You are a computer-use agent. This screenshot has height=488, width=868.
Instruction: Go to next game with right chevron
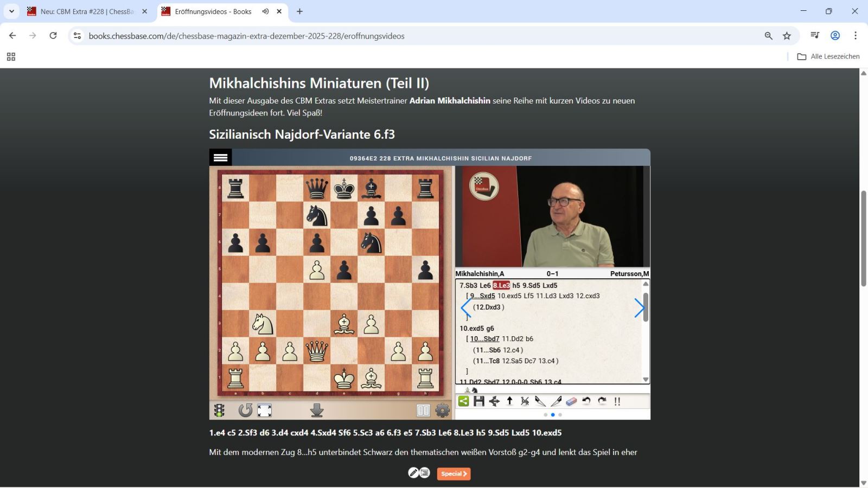(639, 308)
